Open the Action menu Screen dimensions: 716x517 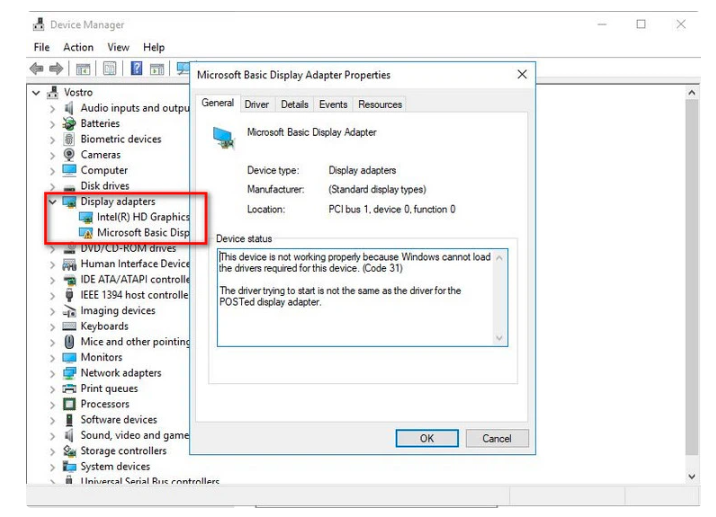pyautogui.click(x=78, y=47)
